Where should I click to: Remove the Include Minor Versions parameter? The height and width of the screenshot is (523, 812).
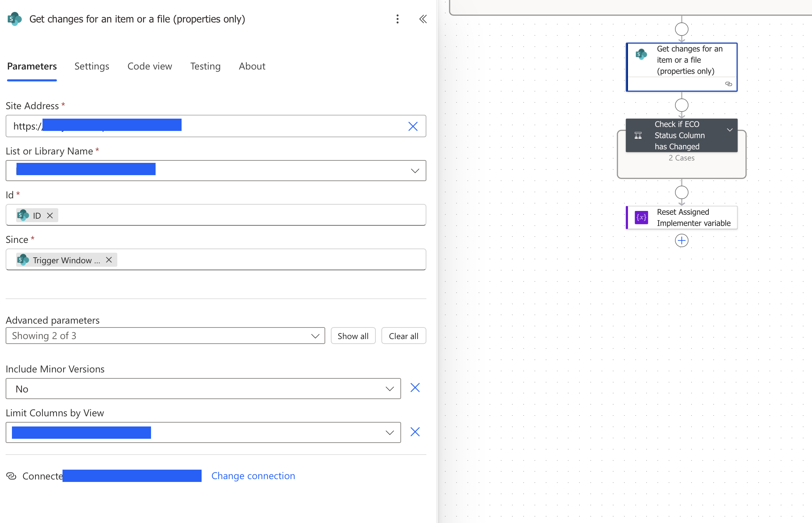click(415, 388)
